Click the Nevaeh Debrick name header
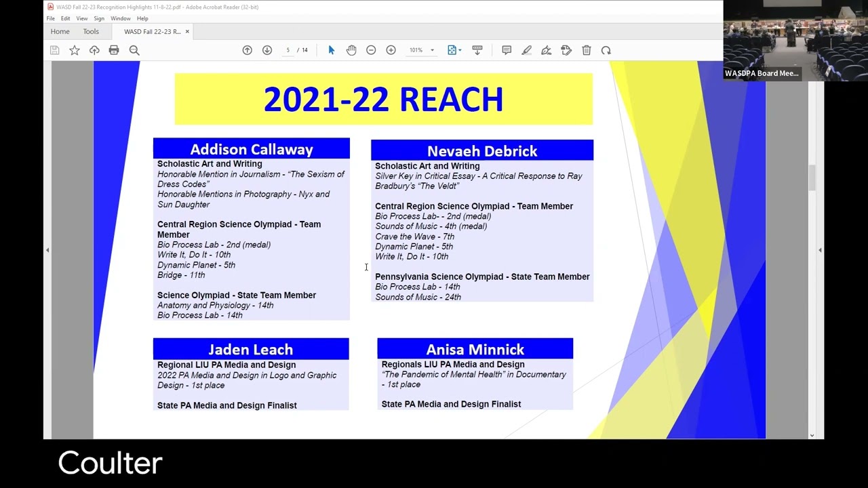Screen dimensions: 868x488 482,150
